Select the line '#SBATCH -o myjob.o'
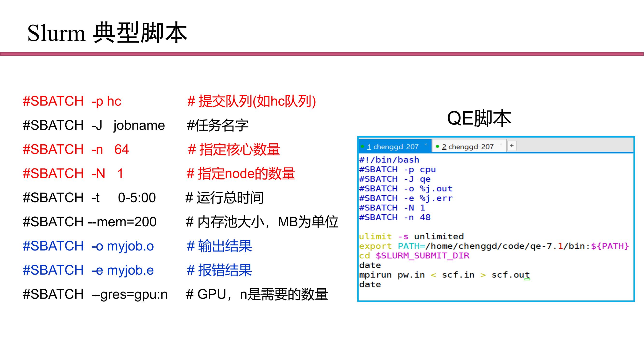Image resolution: width=644 pixels, height=362 pixels. click(88, 246)
